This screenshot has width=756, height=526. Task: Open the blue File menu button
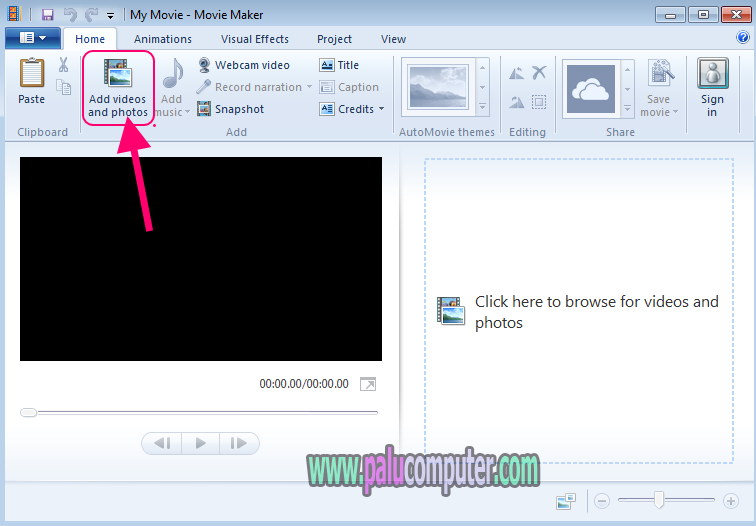point(33,38)
